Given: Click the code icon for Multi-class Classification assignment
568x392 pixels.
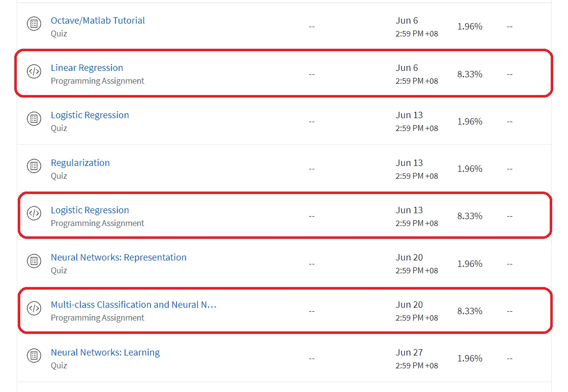Looking at the screenshot, I should point(34,308).
